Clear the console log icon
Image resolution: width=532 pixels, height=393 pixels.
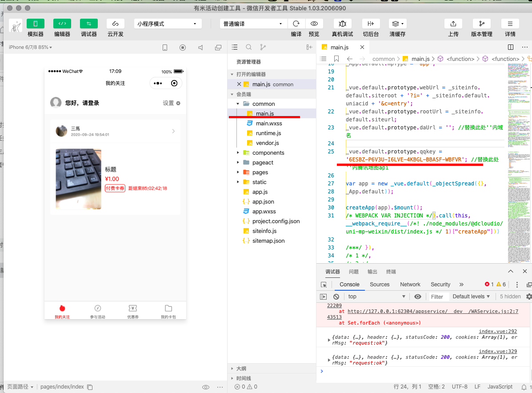[336, 297]
